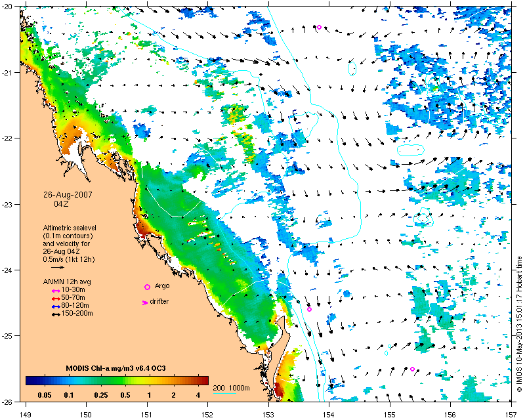The width and height of the screenshot is (525, 420).
Task: Click the 0.5m/s velocity scale arrow
Action: click(x=58, y=268)
